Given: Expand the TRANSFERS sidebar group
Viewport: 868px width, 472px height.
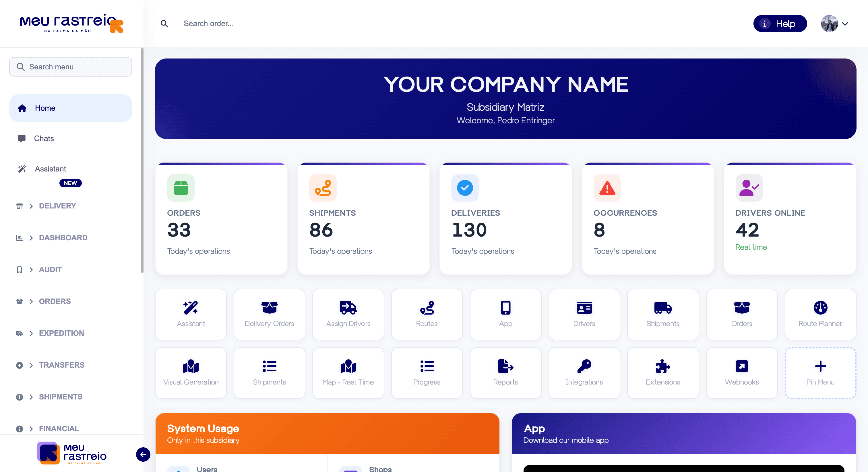Looking at the screenshot, I should [x=61, y=365].
